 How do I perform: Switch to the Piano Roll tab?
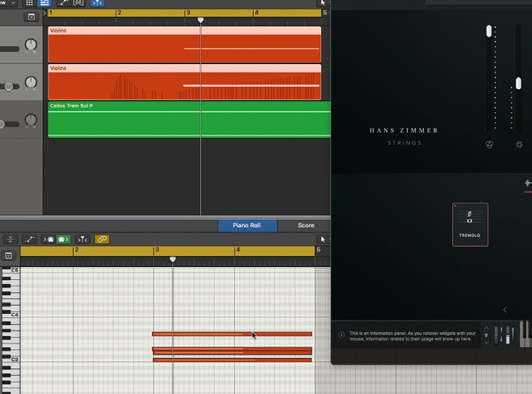tap(247, 225)
